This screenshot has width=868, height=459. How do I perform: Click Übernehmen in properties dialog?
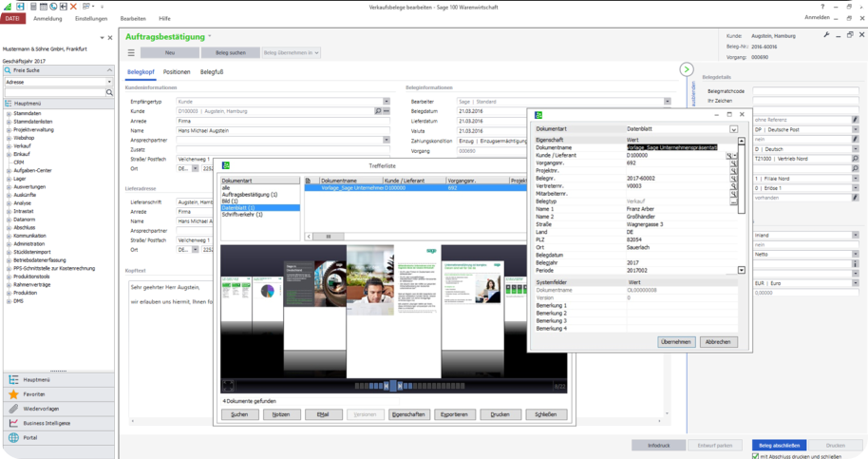pyautogui.click(x=676, y=341)
